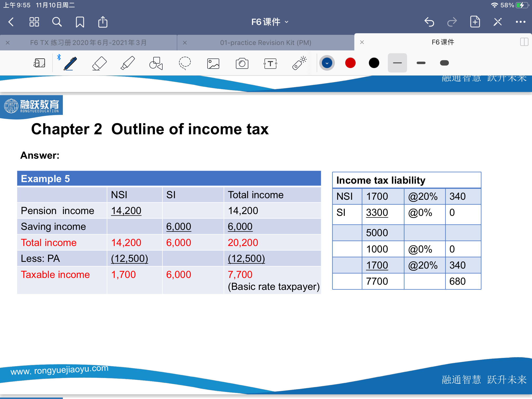Click the www.rongyuejiaoyu.com link text
Viewport: 532px width, 399px height.
(x=59, y=369)
